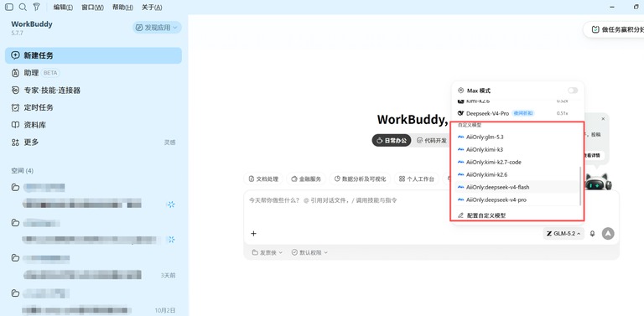
Task: Click the filter icon in the title bar
Action: [x=37, y=7]
